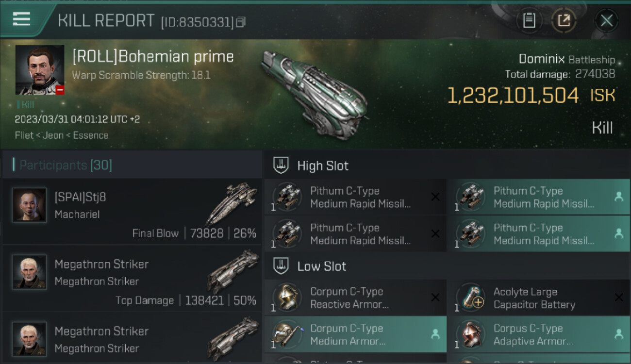631x364 pixels.
Task: Click the X marker on Corpum Reactive Armor
Action: [x=435, y=298]
